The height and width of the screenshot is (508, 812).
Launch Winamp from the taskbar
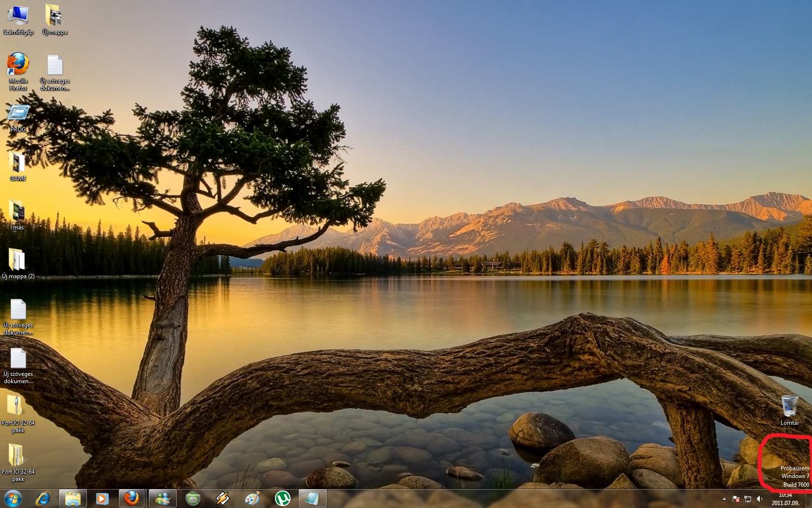click(222, 498)
